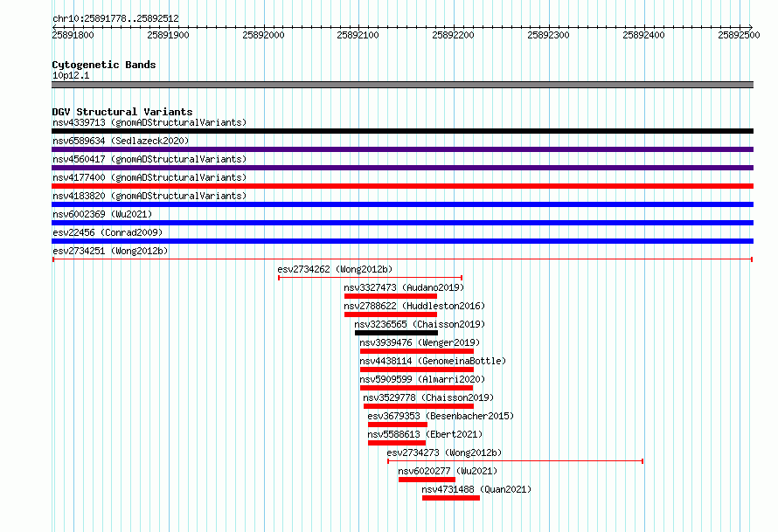Screen dimensions: 778x532
Task: Click ruler position 25892000
Action: [263, 35]
